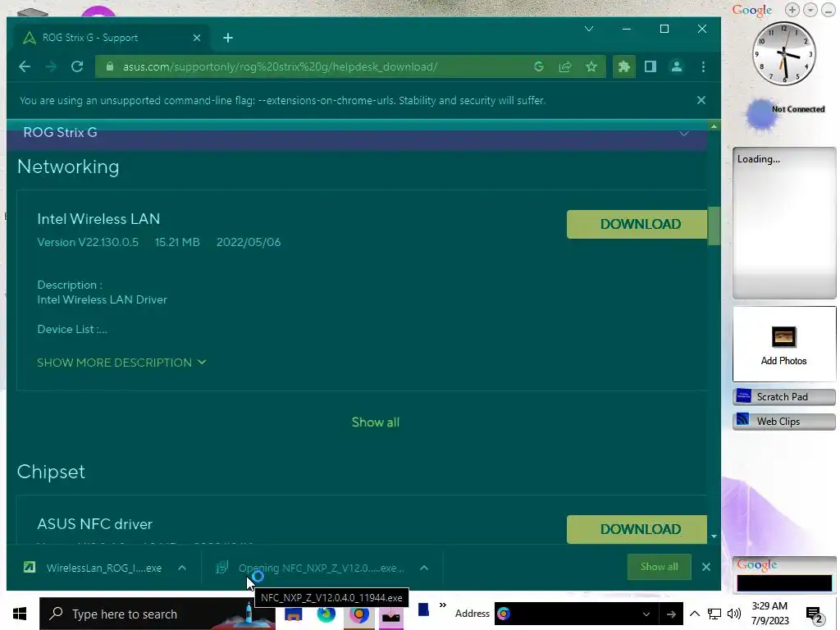This screenshot has width=840, height=630.
Task: Click the scroll down arrow of page scrollbar
Action: (x=714, y=536)
